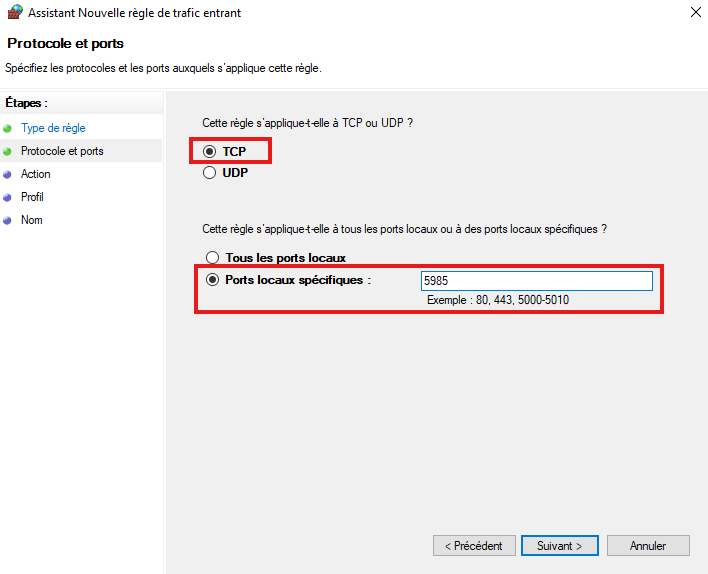Image resolution: width=708 pixels, height=574 pixels.
Task: Select the TCP protocol option
Action: pos(210,151)
